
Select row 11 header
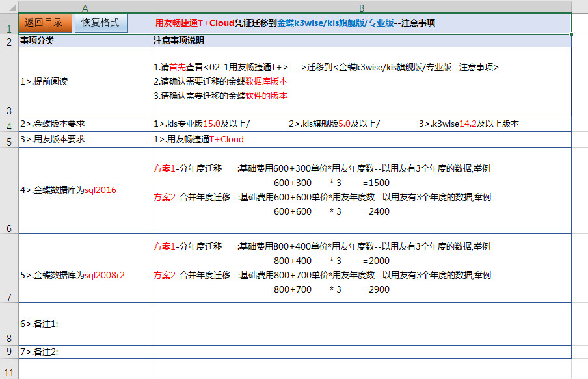tap(8, 372)
